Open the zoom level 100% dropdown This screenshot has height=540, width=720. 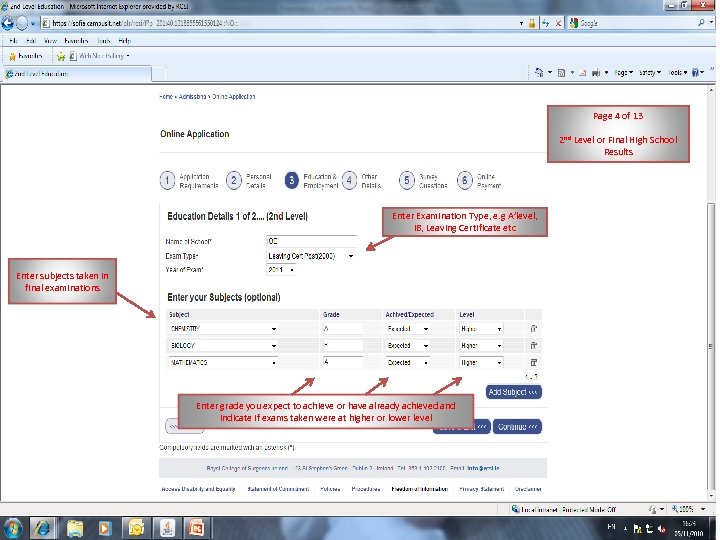[703, 509]
